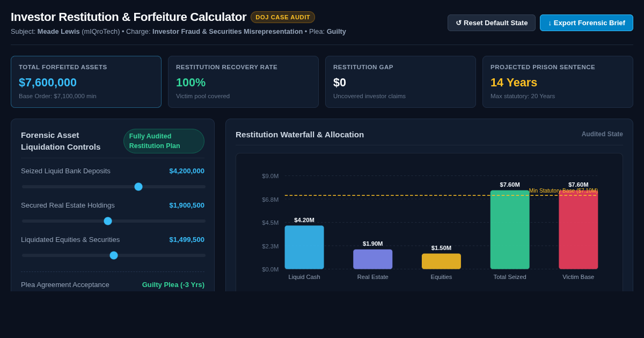
Task: Open the Restitution Gap card
Action: point(400,82)
